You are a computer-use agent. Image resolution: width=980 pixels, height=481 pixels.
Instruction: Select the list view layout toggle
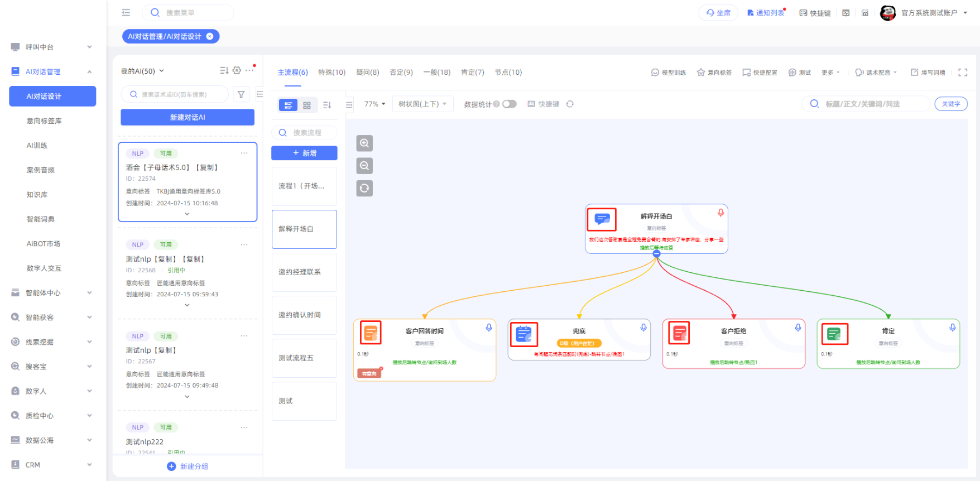(x=288, y=105)
